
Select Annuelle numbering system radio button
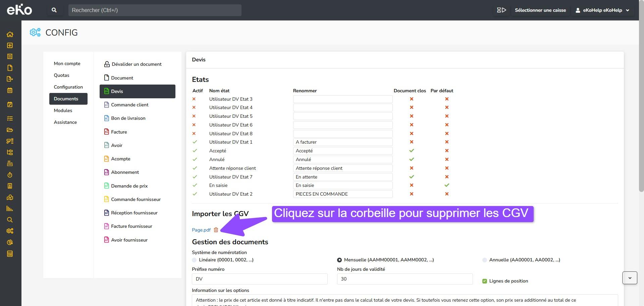click(484, 260)
